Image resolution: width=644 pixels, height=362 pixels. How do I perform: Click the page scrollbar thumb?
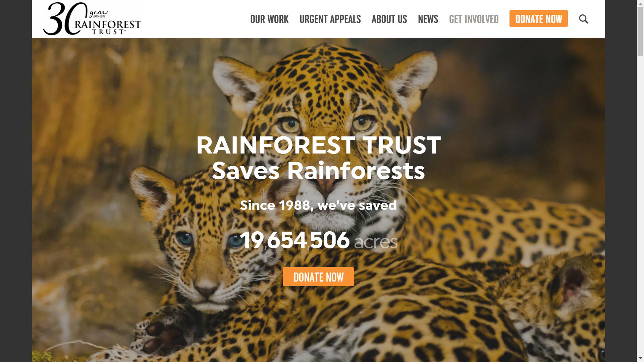640,31
